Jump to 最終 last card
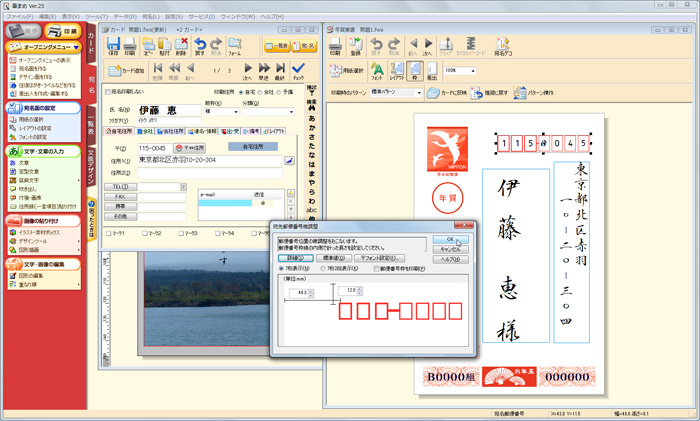 coord(281,72)
